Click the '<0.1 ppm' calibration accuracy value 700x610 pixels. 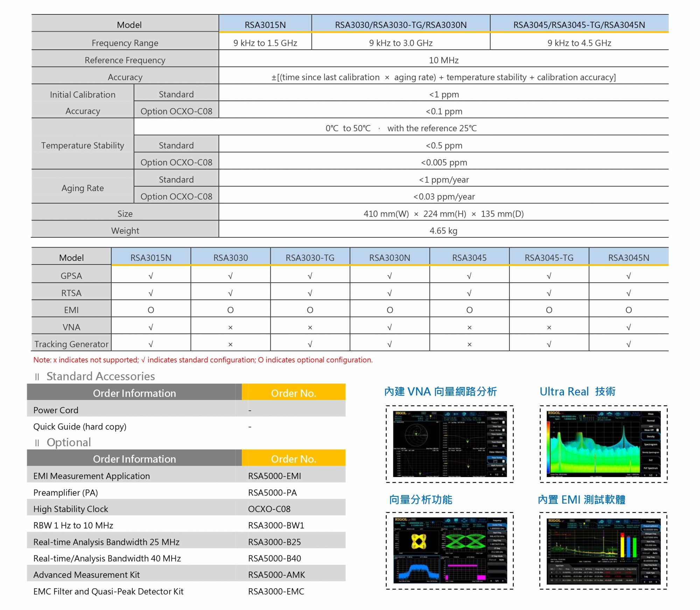tap(444, 111)
